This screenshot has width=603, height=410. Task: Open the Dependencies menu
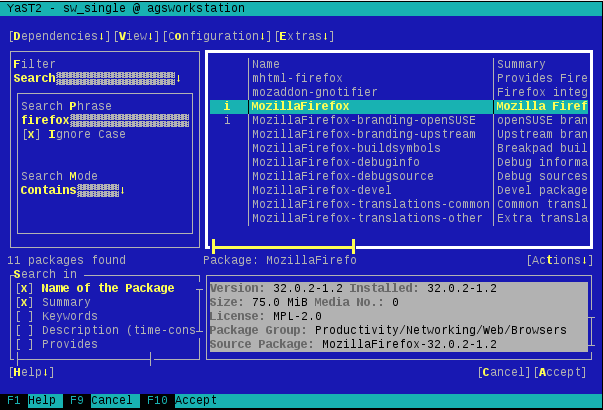click(60, 36)
